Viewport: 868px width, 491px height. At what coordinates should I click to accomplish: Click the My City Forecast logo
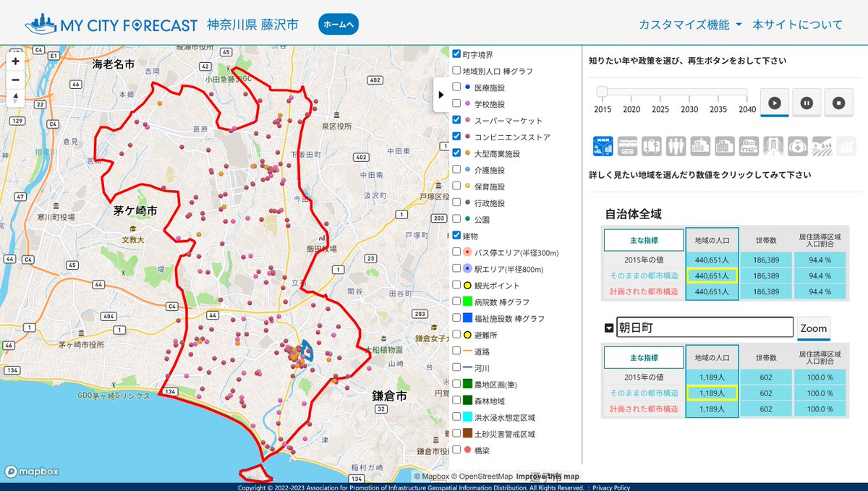(x=111, y=24)
